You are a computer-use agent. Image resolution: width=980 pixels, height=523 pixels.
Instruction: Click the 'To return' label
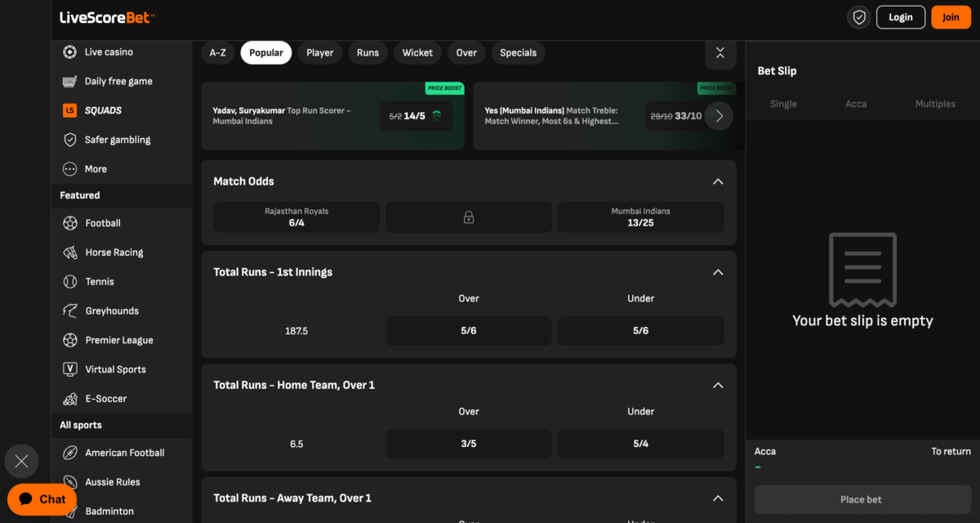click(x=951, y=451)
